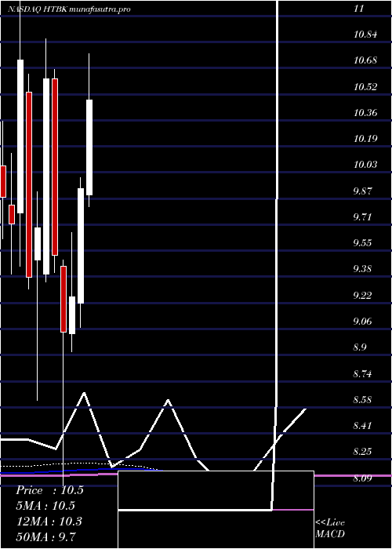Click the price axis label 10.36
The height and width of the screenshot is (549, 392).
(x=365, y=113)
